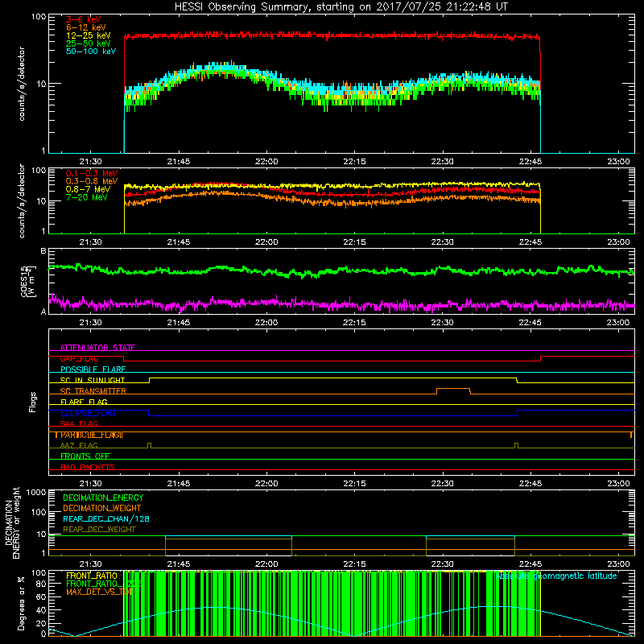The image size is (644, 644).
Task: Click the FRONT_RATIO legend label in yellow
Action: (92, 576)
